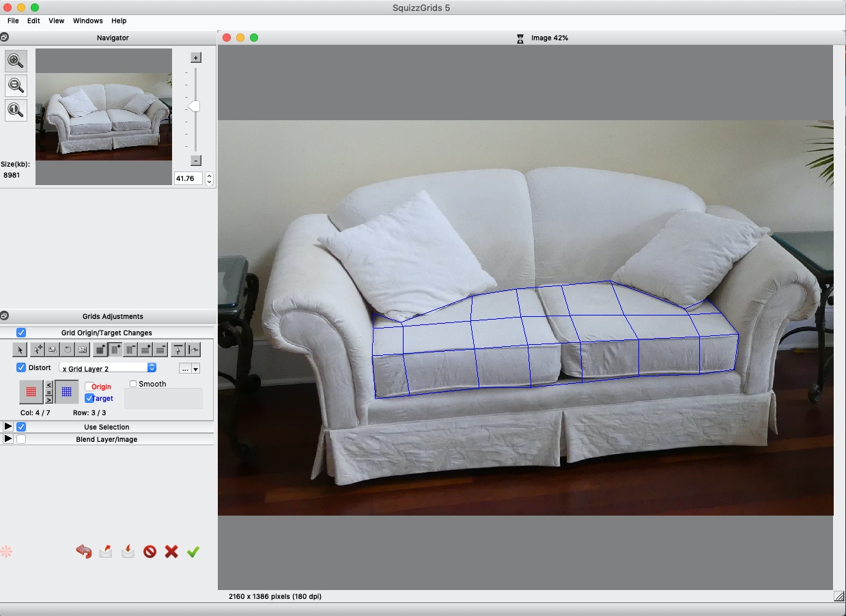Screen dimensions: 846x616
Task: Click the Navigator zoom slider handle
Action: tap(194, 106)
